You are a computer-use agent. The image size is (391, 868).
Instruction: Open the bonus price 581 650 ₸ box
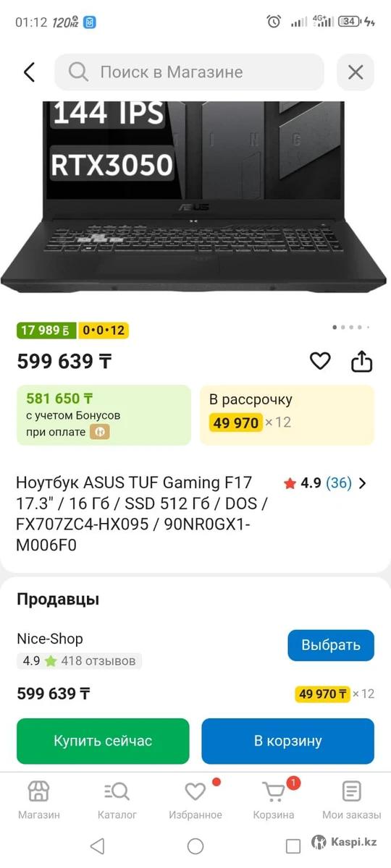pyautogui.click(x=104, y=415)
